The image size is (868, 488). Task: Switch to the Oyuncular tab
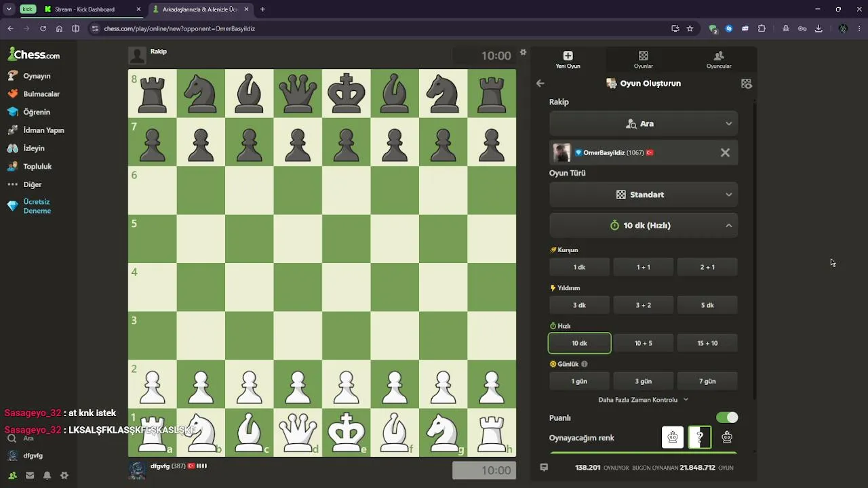[719, 60]
